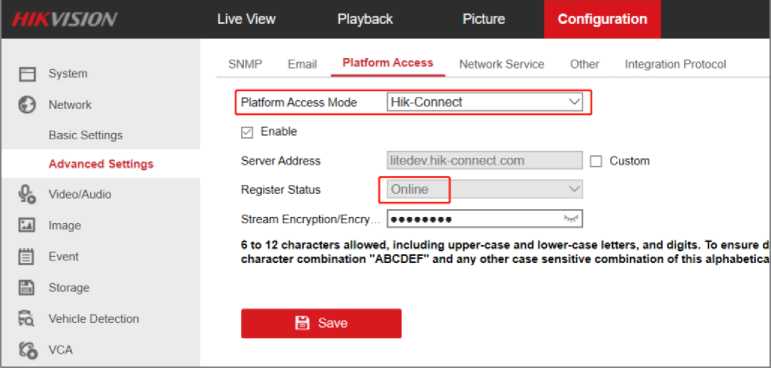771x368 pixels.
Task: Tick the Custom server address checkbox
Action: pos(595,161)
